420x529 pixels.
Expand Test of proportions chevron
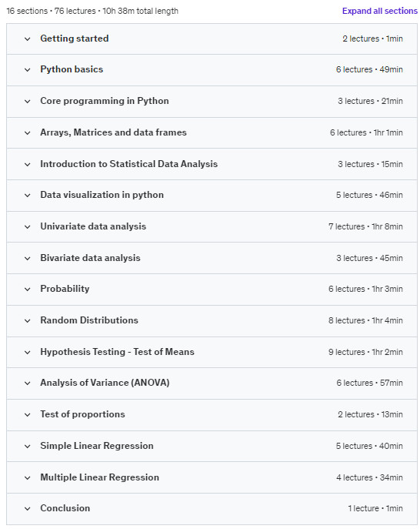click(27, 415)
